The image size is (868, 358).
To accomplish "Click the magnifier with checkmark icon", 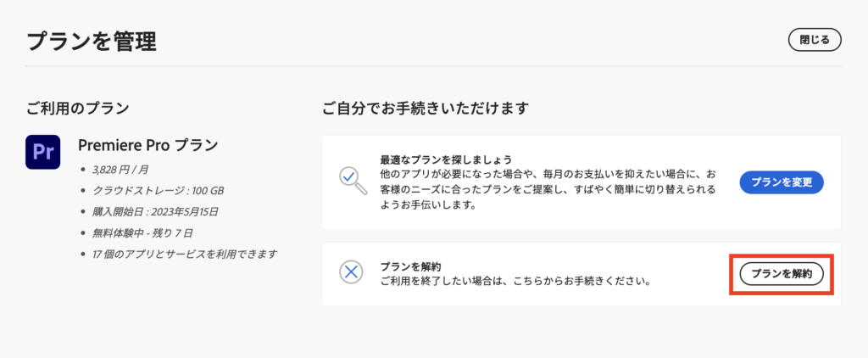I will (x=353, y=180).
